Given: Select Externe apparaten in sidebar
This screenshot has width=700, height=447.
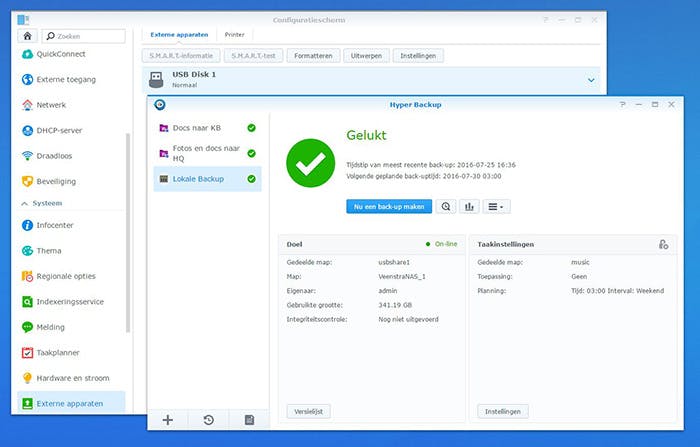Looking at the screenshot, I should pos(71,403).
